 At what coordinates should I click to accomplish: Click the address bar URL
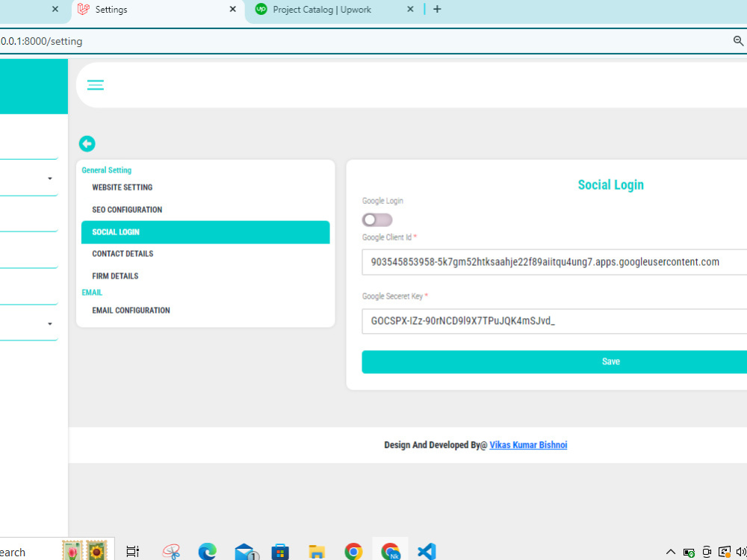(x=41, y=41)
